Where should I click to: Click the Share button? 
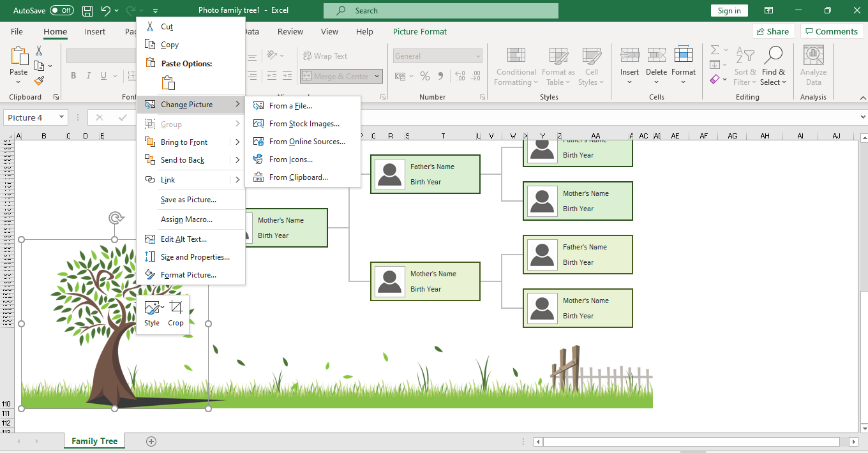773,31
